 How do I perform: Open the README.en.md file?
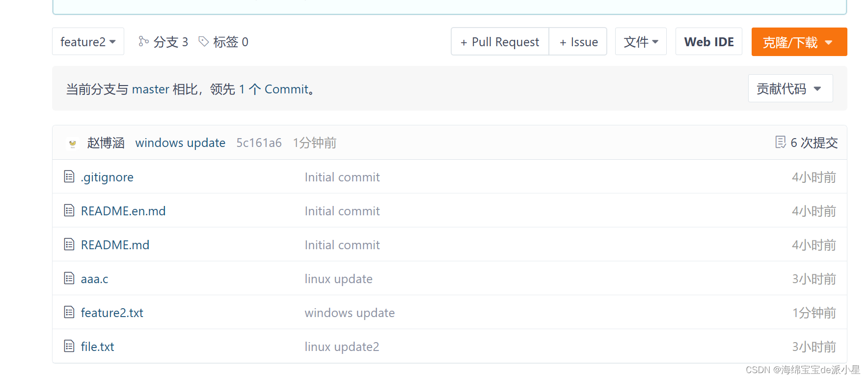(x=123, y=211)
